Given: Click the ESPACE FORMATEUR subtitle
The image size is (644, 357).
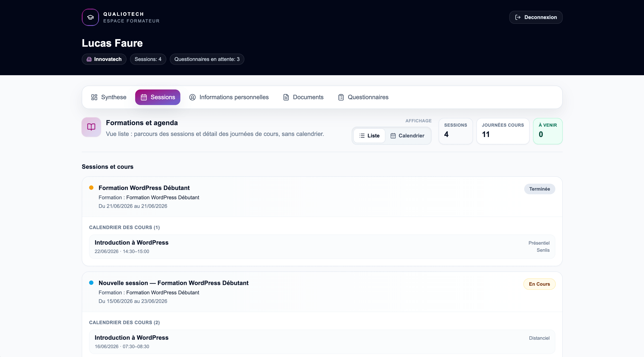Looking at the screenshot, I should 131,21.
